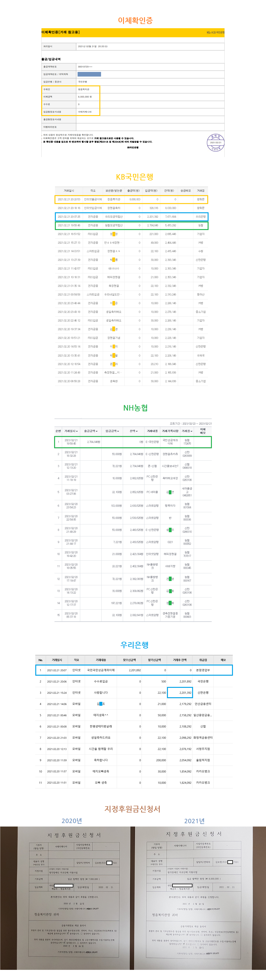This screenshot has width=266, height=980.
Task: Click the 이체확인증[거래 참고용] yellow header bar
Action: coord(133,32)
